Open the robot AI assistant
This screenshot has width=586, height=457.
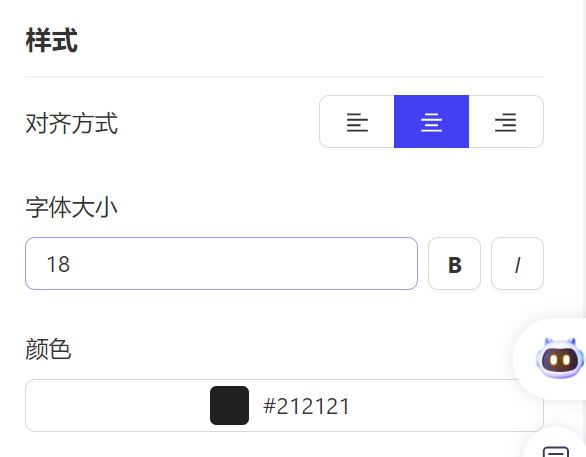[559, 359]
